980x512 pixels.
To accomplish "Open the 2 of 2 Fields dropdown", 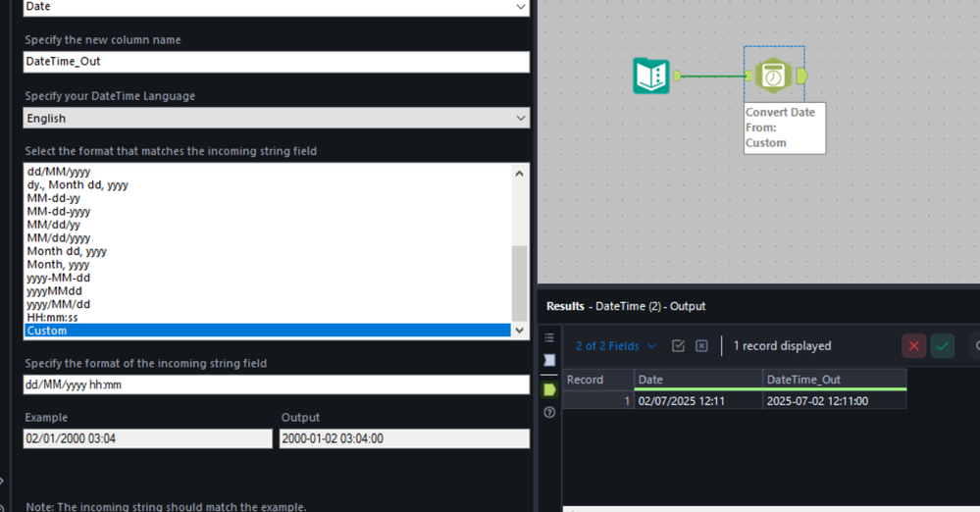I will click(616, 345).
